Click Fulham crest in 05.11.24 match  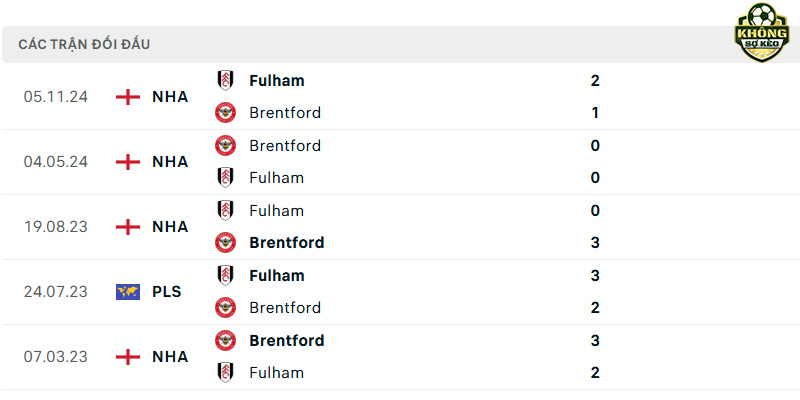pyautogui.click(x=225, y=81)
